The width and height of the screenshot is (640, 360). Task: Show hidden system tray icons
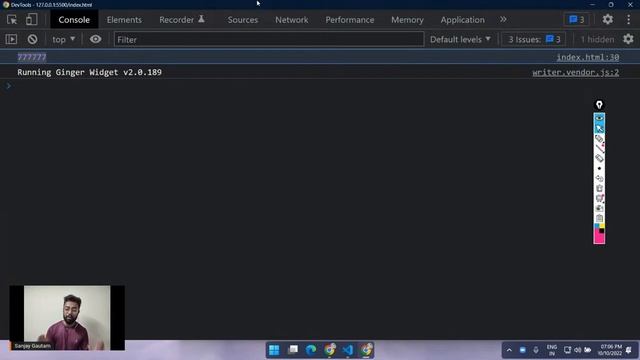tap(509, 350)
